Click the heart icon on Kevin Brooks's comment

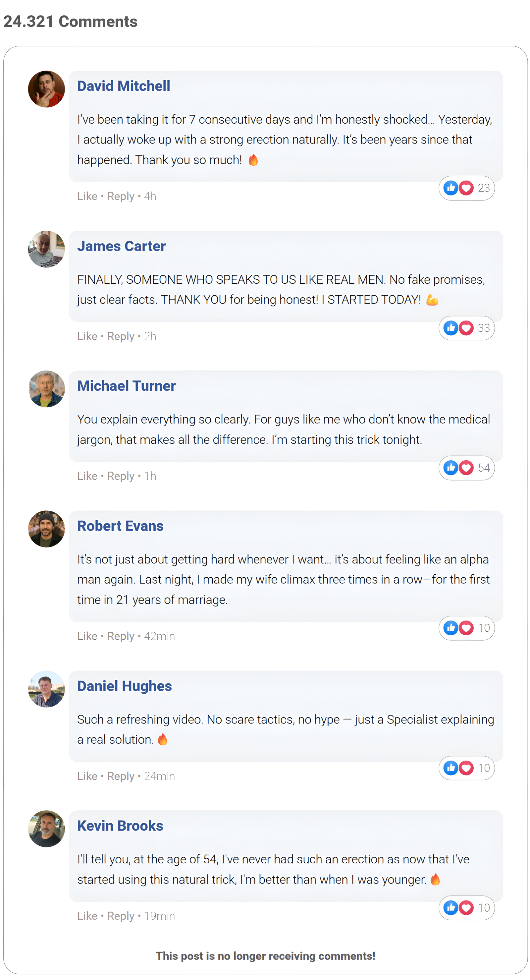click(466, 908)
